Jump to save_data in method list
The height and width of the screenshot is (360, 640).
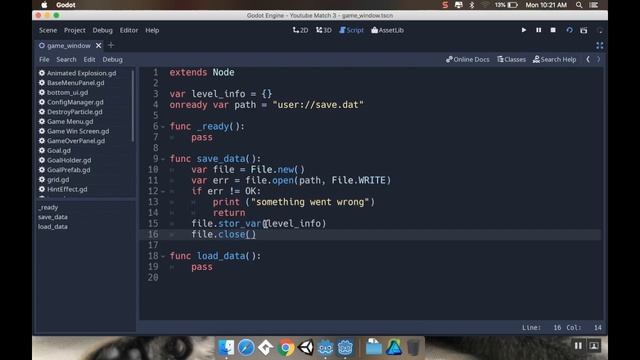[53, 217]
